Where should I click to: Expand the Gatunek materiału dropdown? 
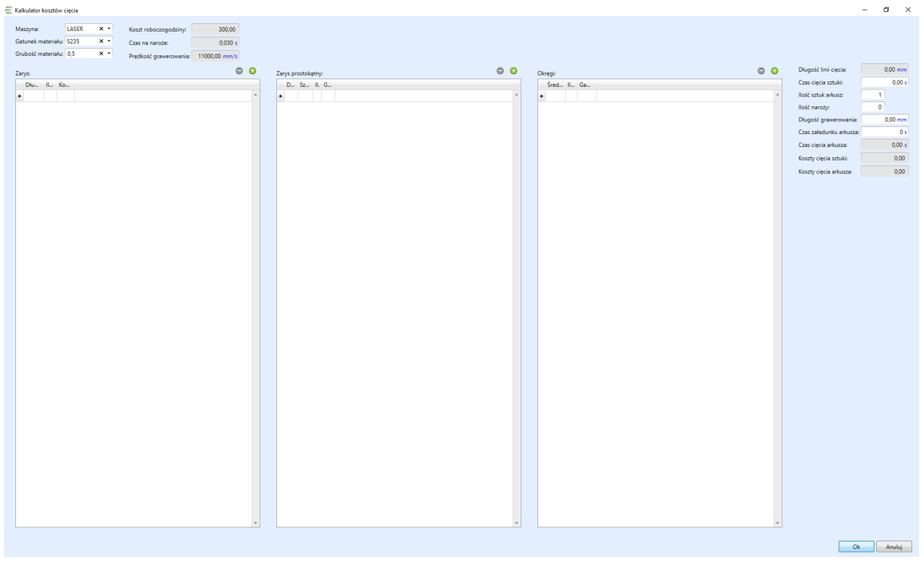[109, 41]
